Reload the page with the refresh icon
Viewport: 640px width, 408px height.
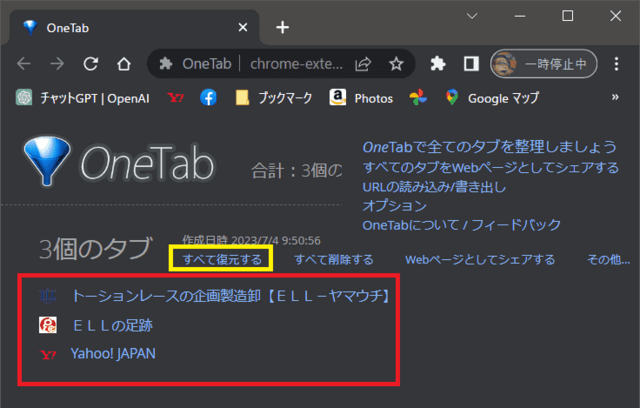pos(90,64)
